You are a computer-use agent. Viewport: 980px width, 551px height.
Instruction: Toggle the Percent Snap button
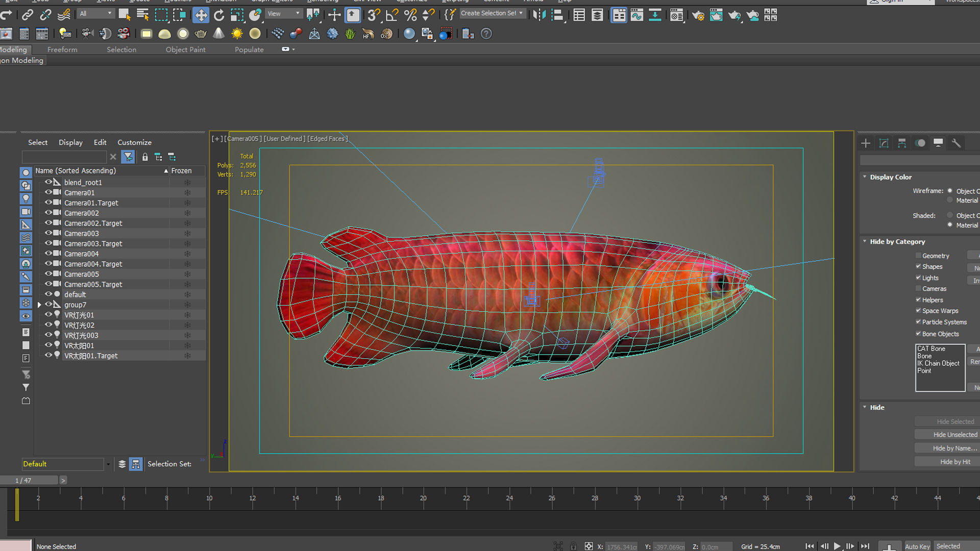[x=410, y=15]
